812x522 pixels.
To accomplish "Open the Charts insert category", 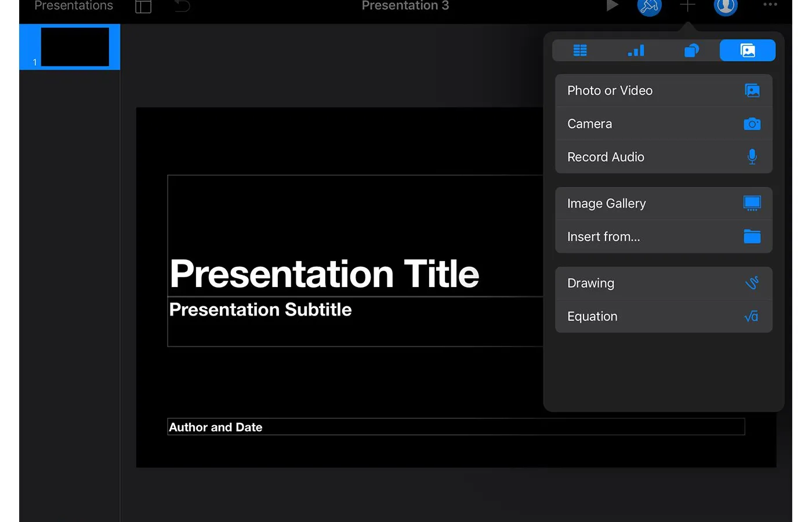I will pyautogui.click(x=636, y=50).
